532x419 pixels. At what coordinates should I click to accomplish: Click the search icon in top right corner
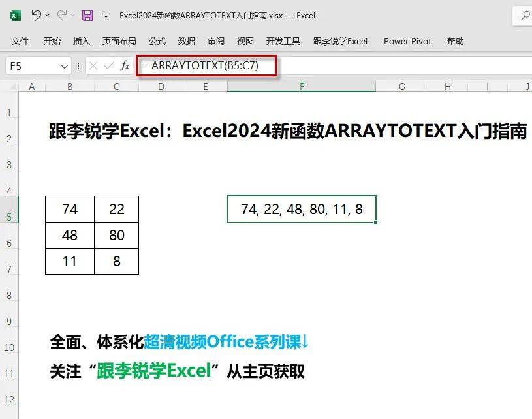click(525, 16)
